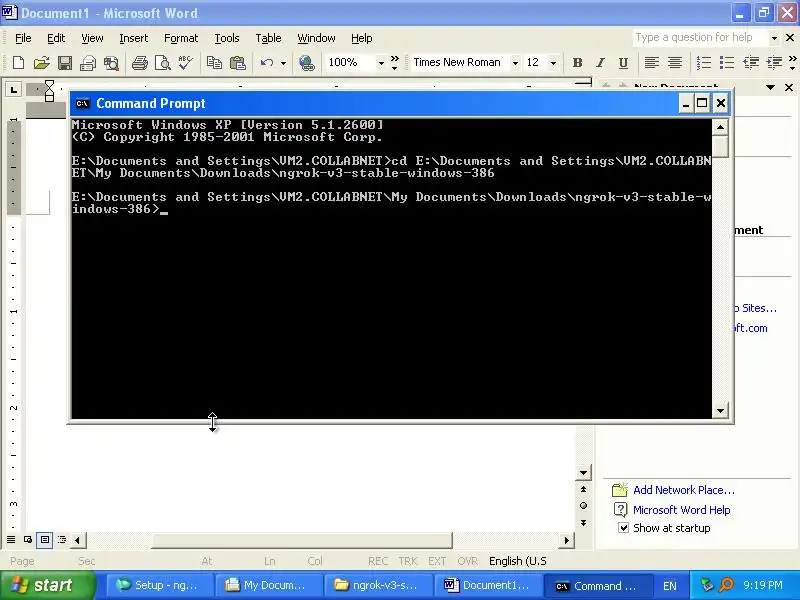Toggle Underline formatting
The height and width of the screenshot is (600, 800).
tap(623, 63)
